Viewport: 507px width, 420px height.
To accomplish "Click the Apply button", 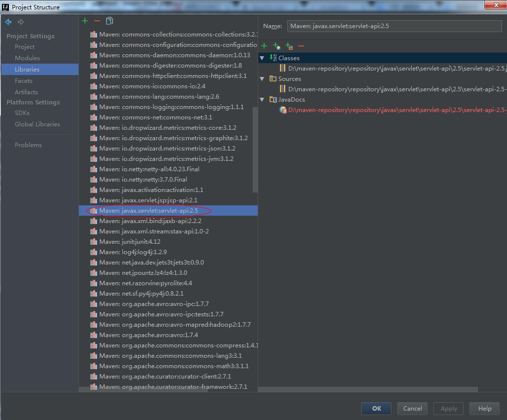I will pos(448,409).
